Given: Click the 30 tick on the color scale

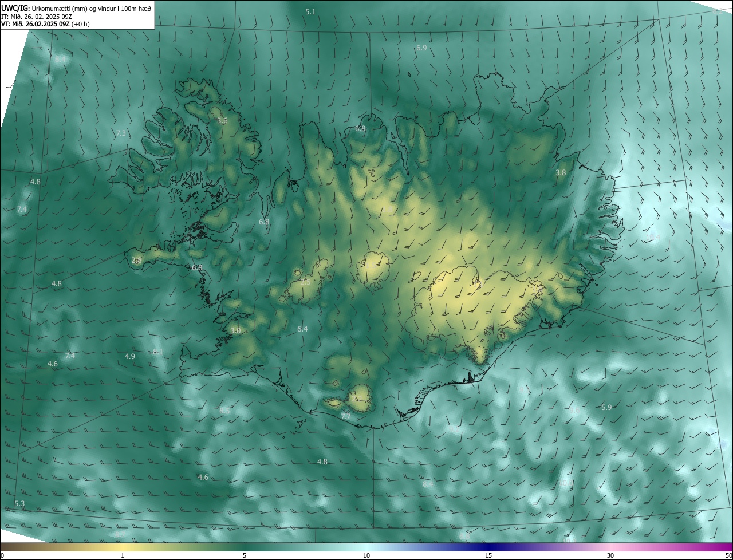Looking at the screenshot, I should pyautogui.click(x=610, y=555).
